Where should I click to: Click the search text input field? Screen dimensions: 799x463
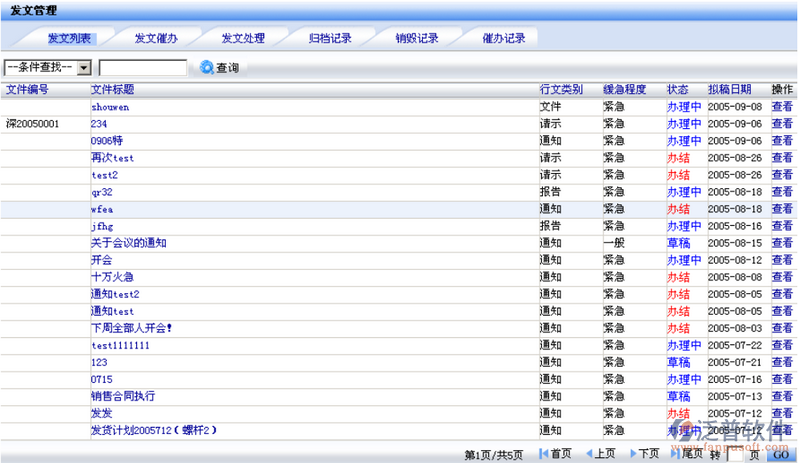143,68
